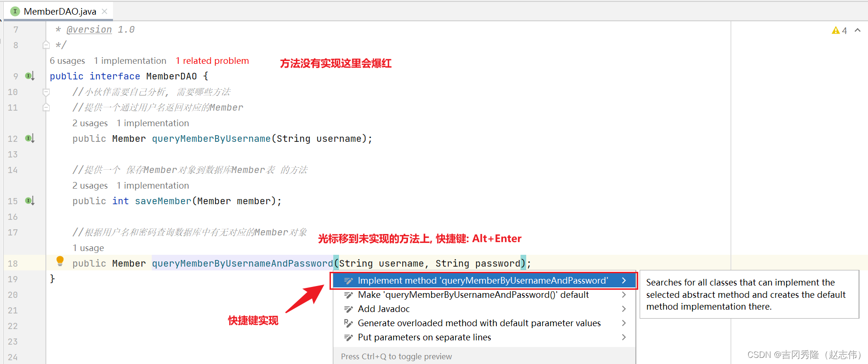This screenshot has height=364, width=868.
Task: Click the icon beside Generate overloaded method
Action: point(348,323)
